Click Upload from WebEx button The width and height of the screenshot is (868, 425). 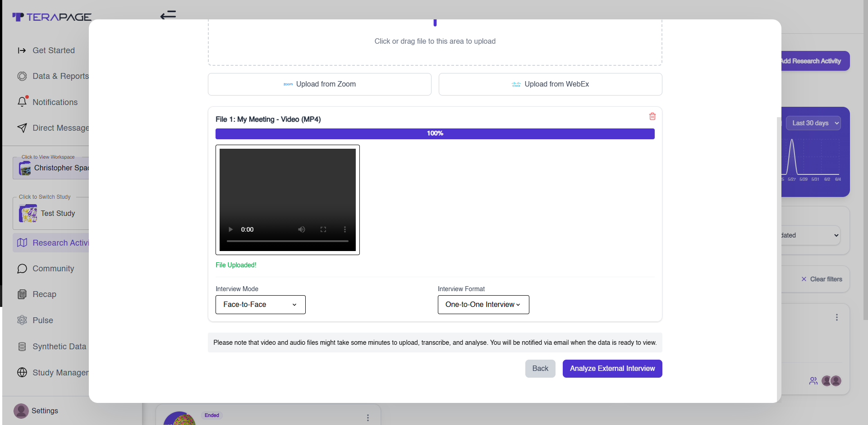pos(550,84)
